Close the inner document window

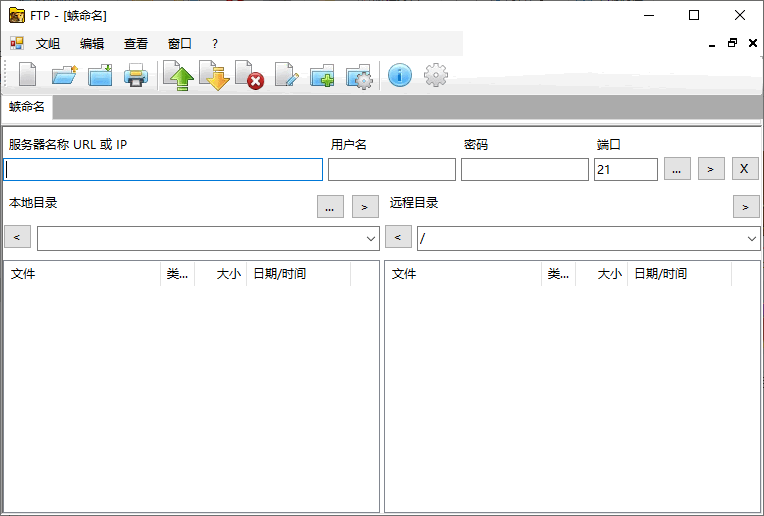tap(753, 43)
